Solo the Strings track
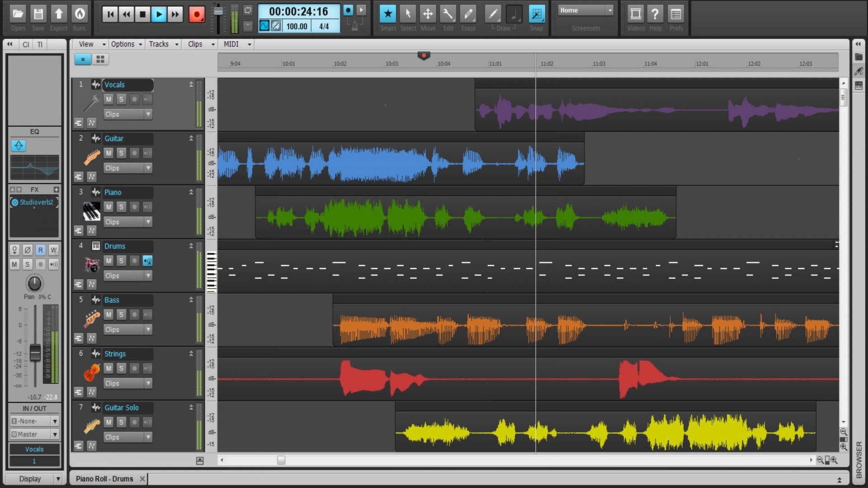The image size is (868, 488). pyautogui.click(x=121, y=368)
